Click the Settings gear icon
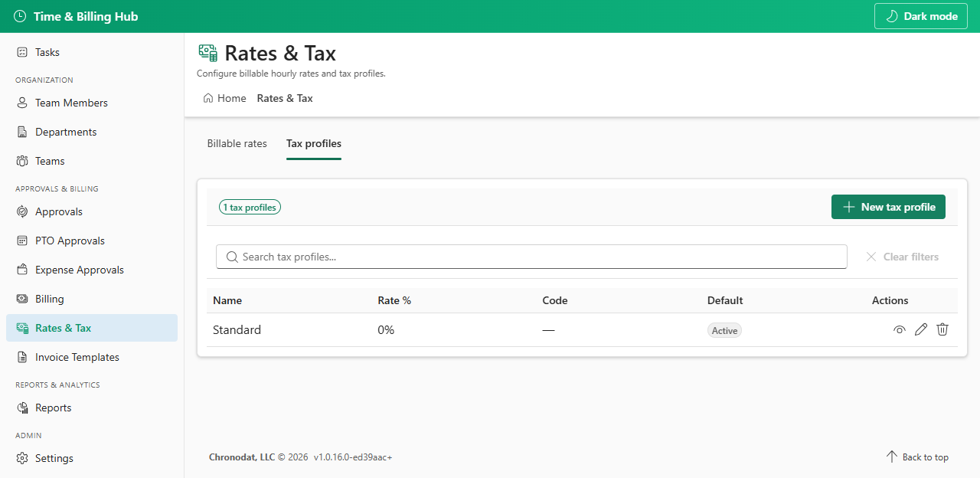Viewport: 980px width, 478px height. (22, 458)
